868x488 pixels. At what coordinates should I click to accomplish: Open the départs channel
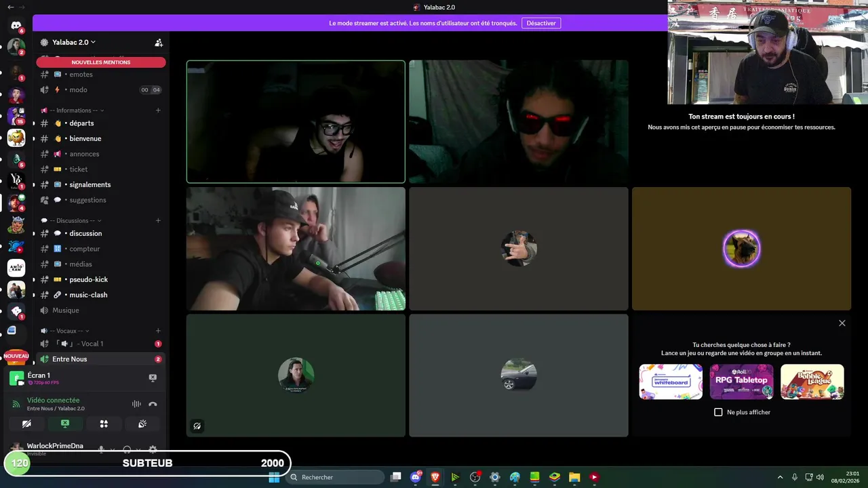pyautogui.click(x=100, y=123)
